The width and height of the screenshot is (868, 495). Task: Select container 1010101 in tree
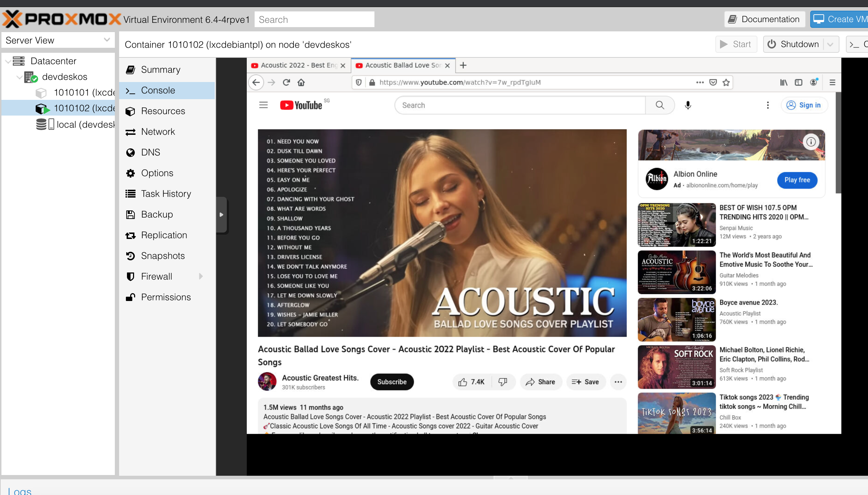pos(58,93)
